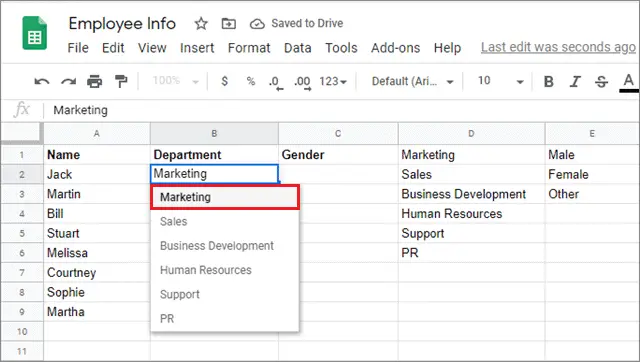
Task: Click the Bill cell
Action: pos(97,213)
